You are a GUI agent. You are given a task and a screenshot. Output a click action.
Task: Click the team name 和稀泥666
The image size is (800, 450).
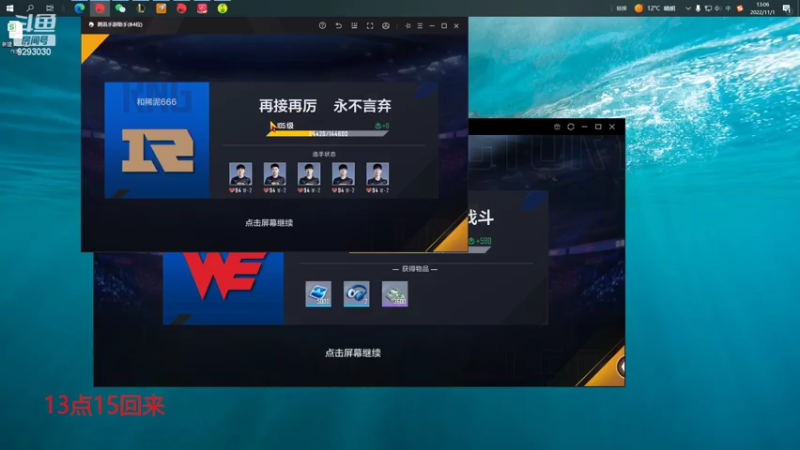pyautogui.click(x=156, y=102)
